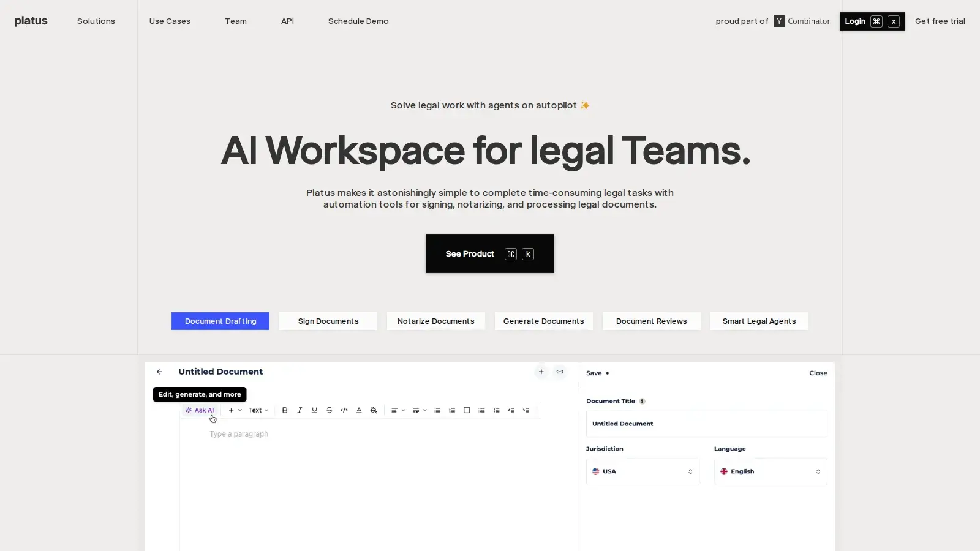This screenshot has height=551, width=980.
Task: Increase paragraph indentation
Action: click(x=526, y=410)
